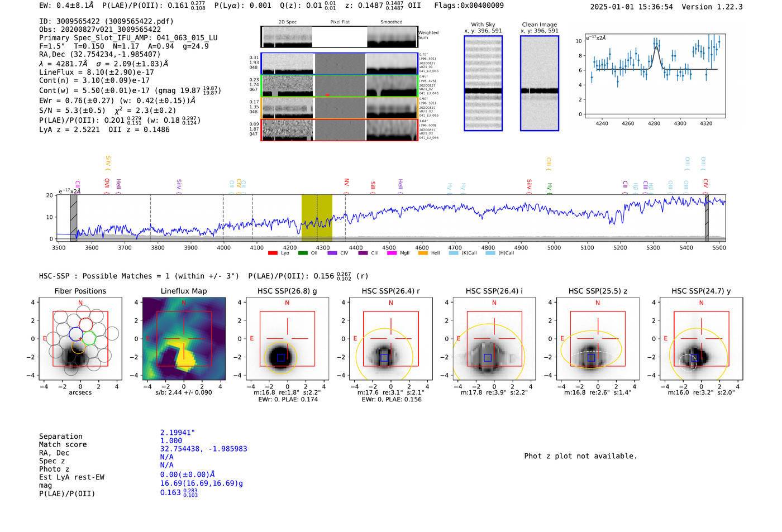Click the Weighted Sum 2D spectrum row
Screen dimensions: 782x532
click(x=340, y=37)
